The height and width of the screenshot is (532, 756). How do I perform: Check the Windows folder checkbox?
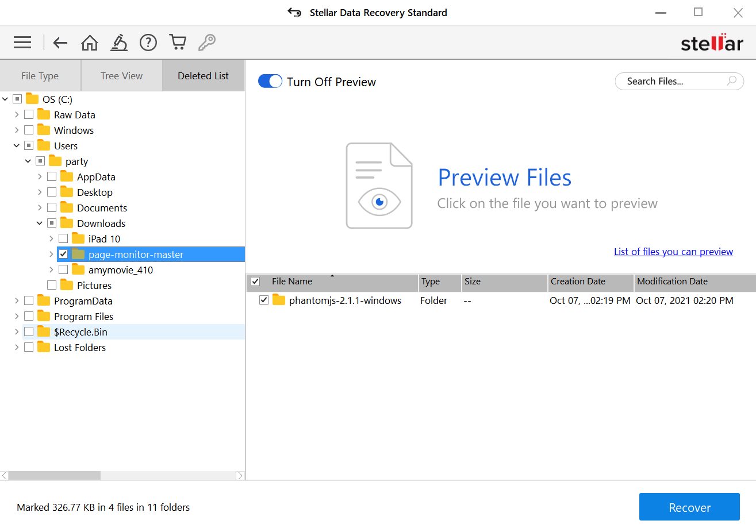pos(29,130)
